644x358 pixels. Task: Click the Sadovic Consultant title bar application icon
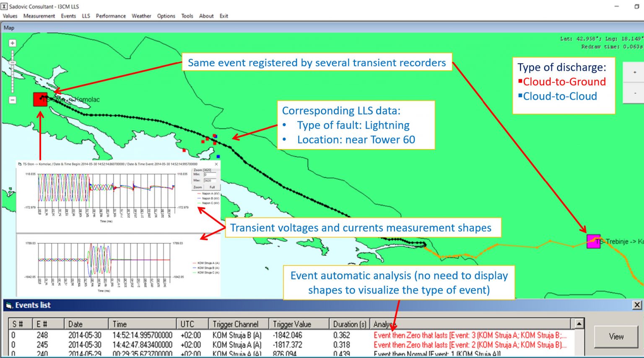pos(5,6)
